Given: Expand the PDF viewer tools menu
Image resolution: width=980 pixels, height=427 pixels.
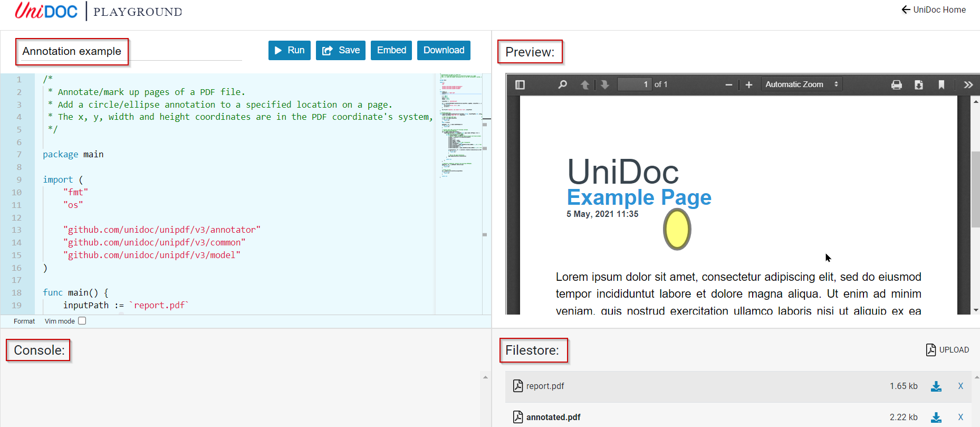Looking at the screenshot, I should (x=968, y=84).
